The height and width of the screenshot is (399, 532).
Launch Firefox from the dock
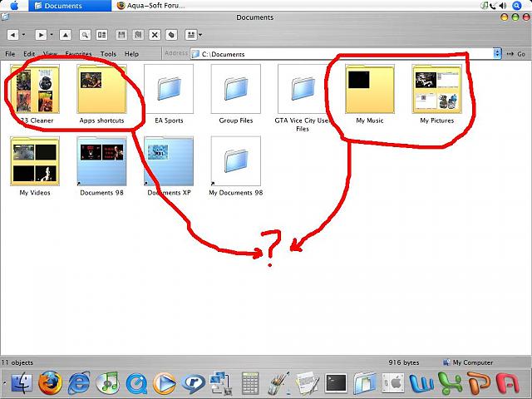(50, 383)
